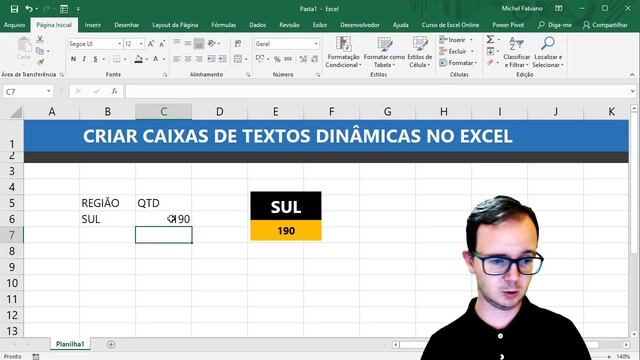This screenshot has height=360, width=640.
Task: Open Localizar e Selecionar menu
Action: (x=548, y=52)
